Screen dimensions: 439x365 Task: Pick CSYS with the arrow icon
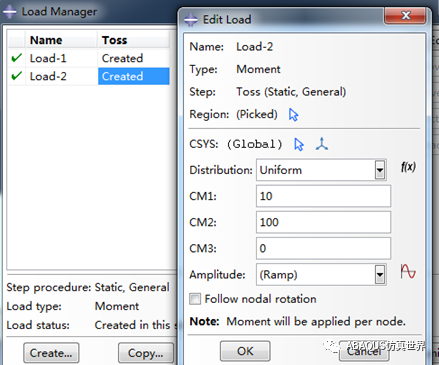299,144
